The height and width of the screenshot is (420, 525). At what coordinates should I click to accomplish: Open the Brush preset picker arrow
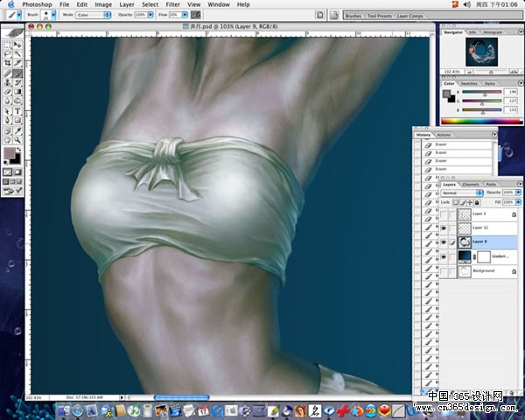tap(53, 15)
